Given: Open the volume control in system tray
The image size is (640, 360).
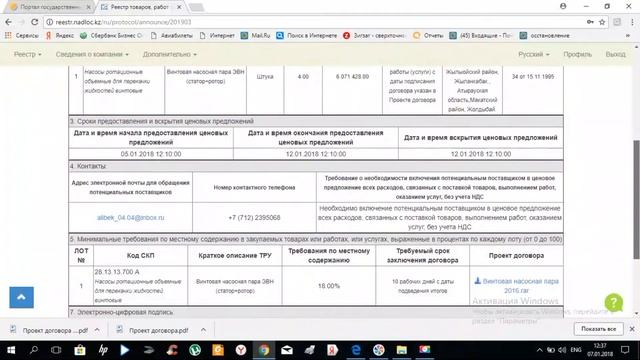Looking at the screenshot, I should (x=562, y=350).
